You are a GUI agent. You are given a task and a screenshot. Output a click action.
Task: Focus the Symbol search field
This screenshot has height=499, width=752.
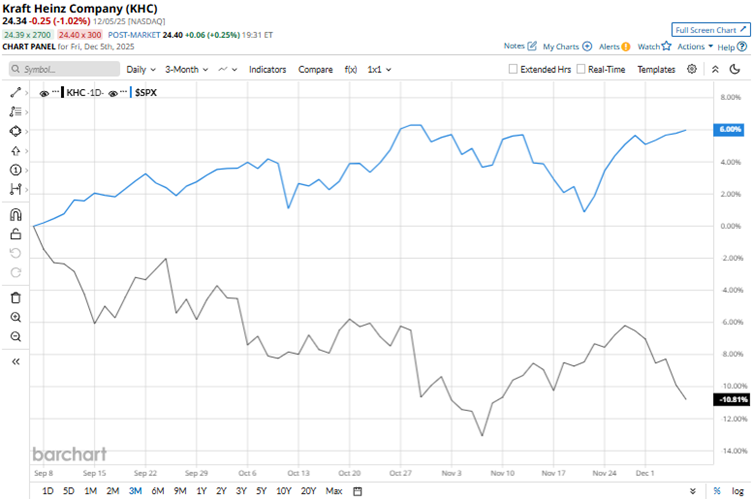pos(64,69)
